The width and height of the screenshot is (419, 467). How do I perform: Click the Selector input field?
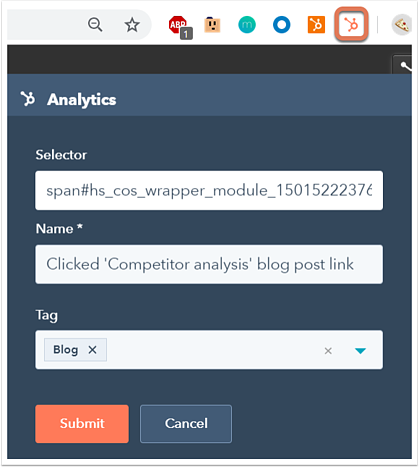[209, 190]
